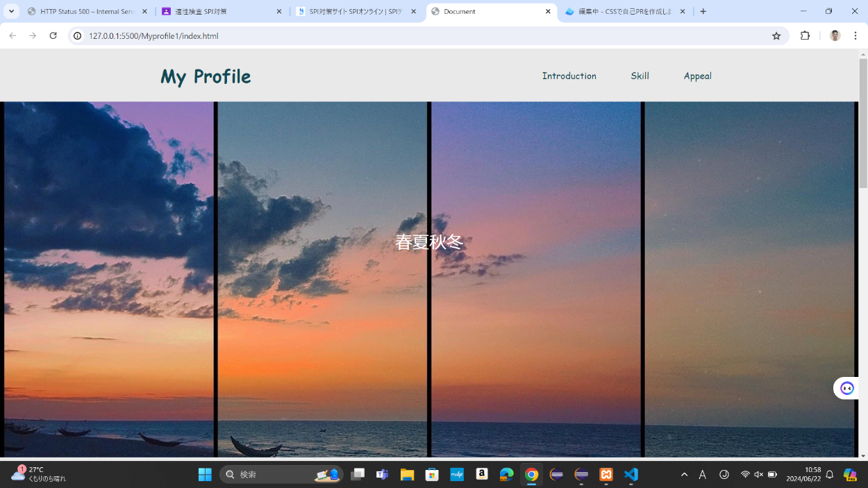Open File Explorer from the taskbar
868x488 pixels.
tap(407, 475)
